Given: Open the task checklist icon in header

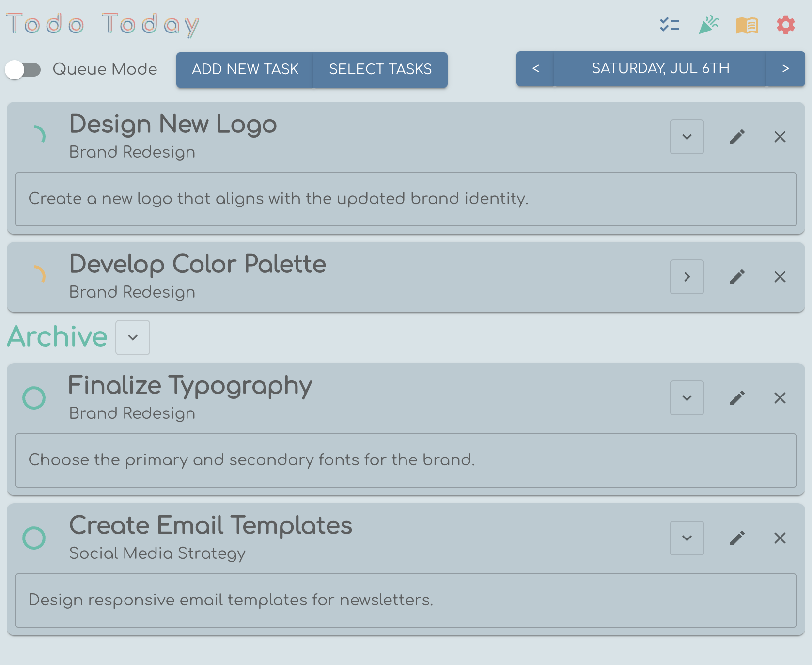Looking at the screenshot, I should [670, 25].
